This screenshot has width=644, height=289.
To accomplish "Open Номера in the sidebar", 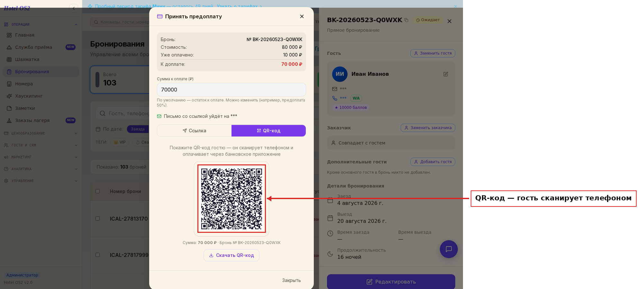I will (x=41, y=84).
